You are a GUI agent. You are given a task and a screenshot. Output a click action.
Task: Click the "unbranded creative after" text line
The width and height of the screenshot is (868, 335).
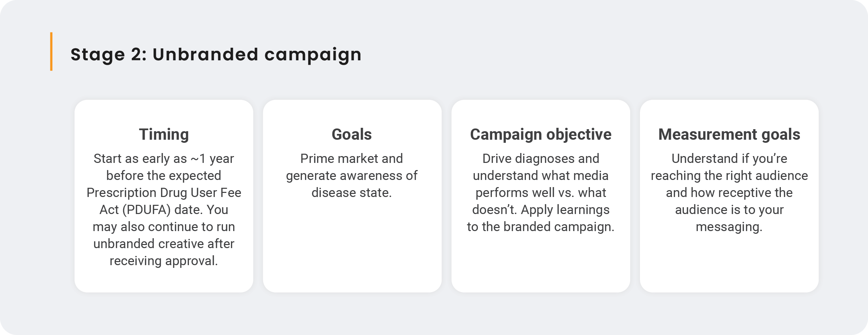164,244
